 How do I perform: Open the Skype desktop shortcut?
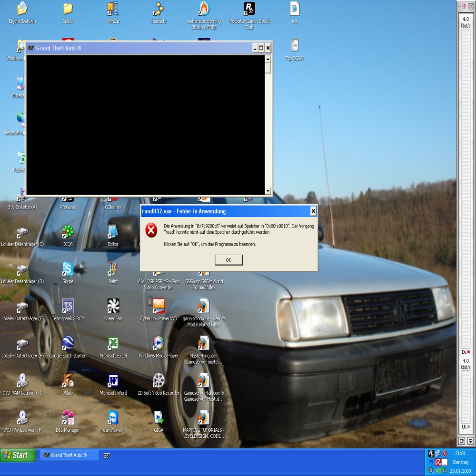point(68,269)
